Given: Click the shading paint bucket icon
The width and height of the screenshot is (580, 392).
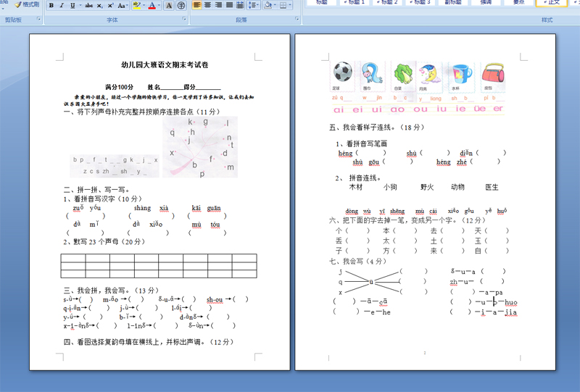Looking at the screenshot, I should click(x=268, y=5).
